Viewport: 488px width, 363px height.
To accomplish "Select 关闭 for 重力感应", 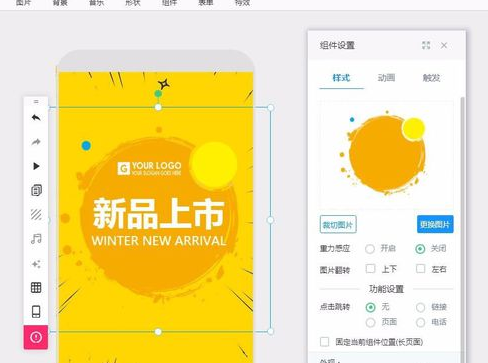I will pyautogui.click(x=420, y=249).
